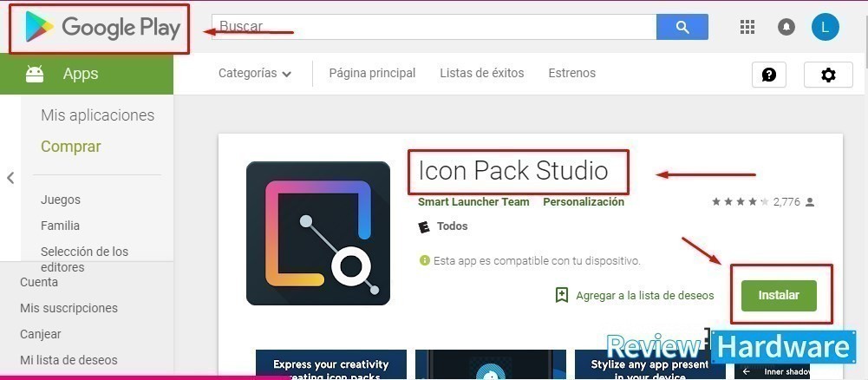Open the Stylize any app screenshot
This screenshot has height=380, width=868.
649,364
